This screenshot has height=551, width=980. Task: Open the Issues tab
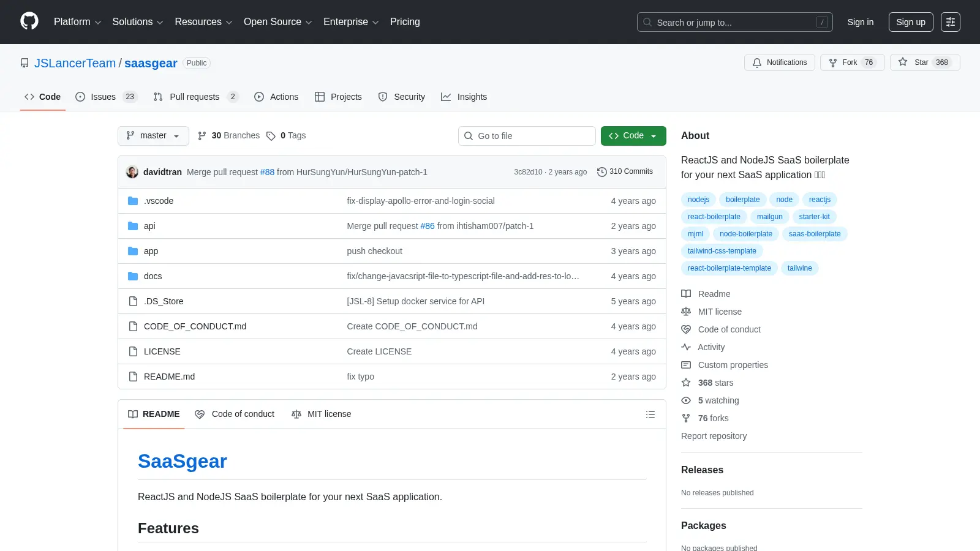pyautogui.click(x=106, y=97)
